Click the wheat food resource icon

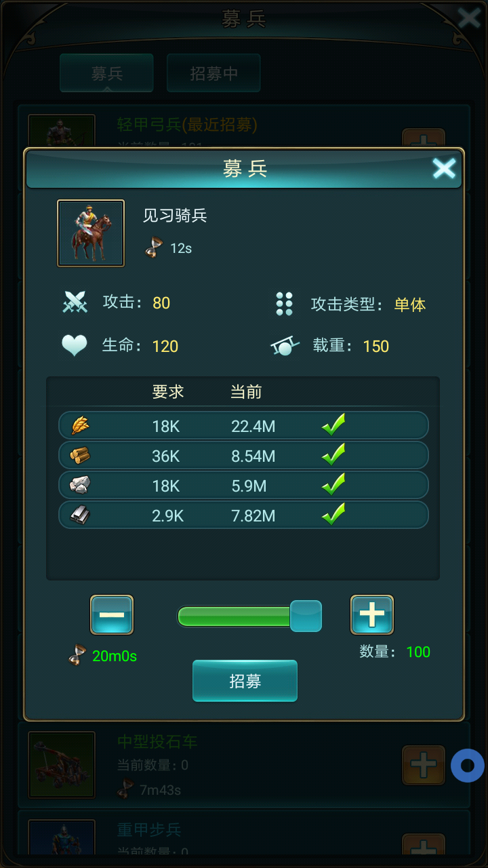coord(80,426)
